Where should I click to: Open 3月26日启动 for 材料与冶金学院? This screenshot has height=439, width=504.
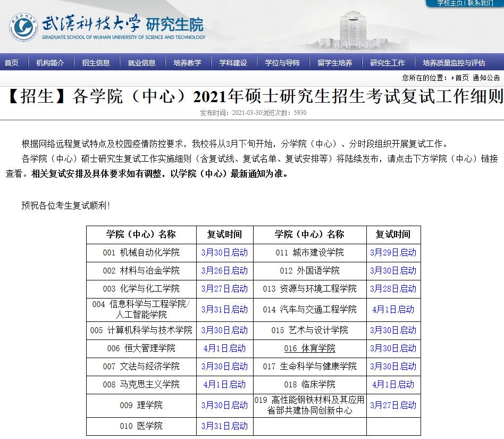(224, 271)
